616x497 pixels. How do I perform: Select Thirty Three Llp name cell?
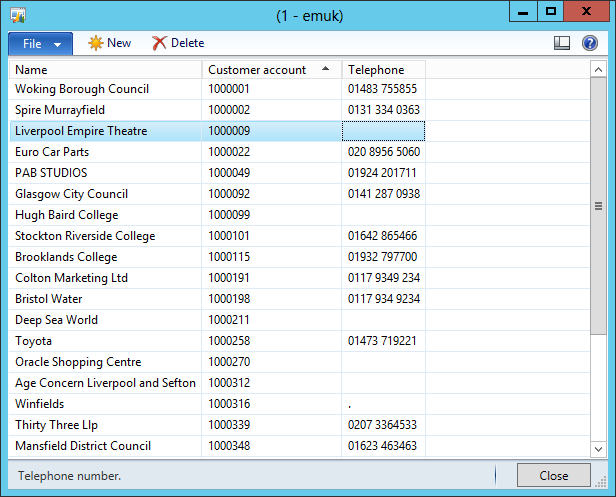coord(105,425)
